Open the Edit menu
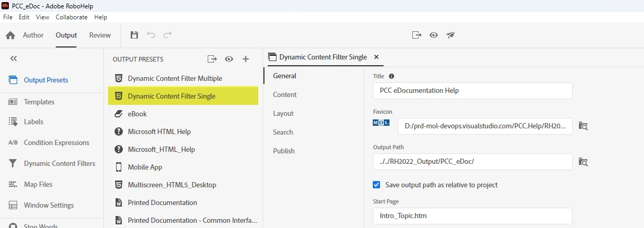This screenshot has width=644, height=228. coord(24,17)
